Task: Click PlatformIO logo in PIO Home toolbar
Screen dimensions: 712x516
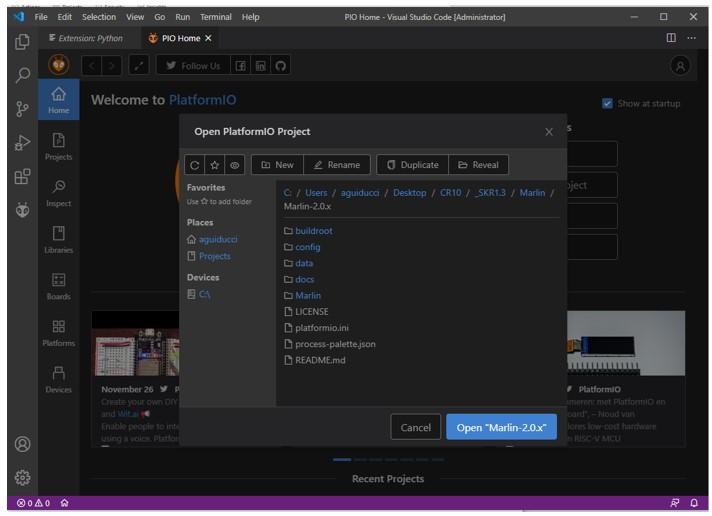Action: point(59,65)
